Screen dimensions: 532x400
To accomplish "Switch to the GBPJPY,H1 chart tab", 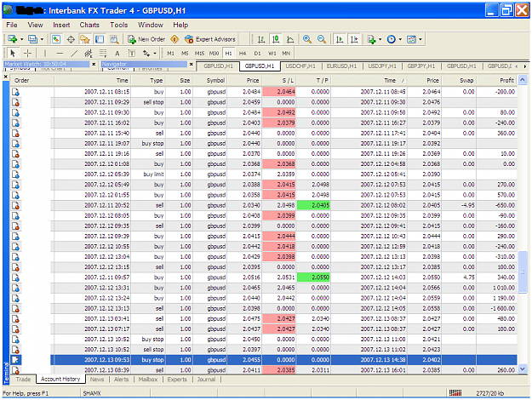I will pyautogui.click(x=421, y=66).
